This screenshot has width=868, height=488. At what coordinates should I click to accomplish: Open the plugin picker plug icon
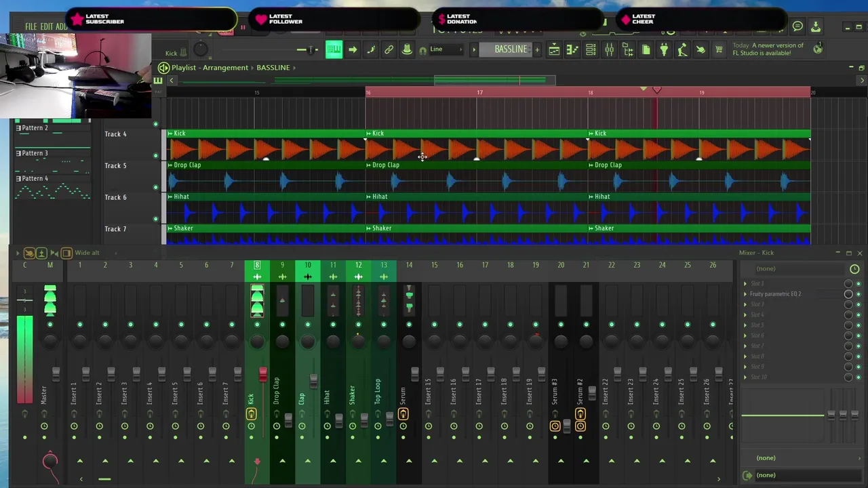(664, 49)
